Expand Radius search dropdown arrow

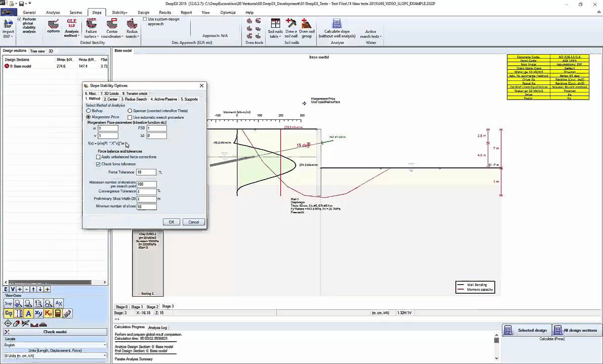[138, 36]
